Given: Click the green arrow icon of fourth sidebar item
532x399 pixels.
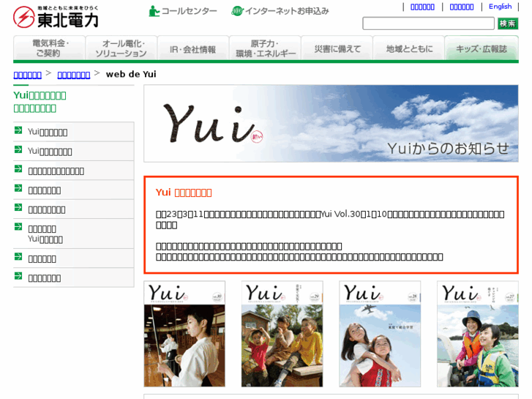Looking at the screenshot, I should [x=18, y=188].
